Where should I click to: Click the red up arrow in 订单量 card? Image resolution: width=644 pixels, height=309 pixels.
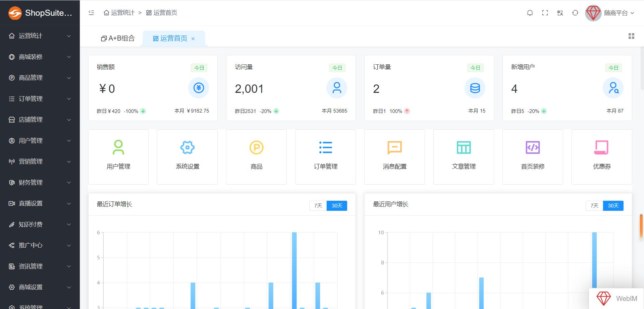pyautogui.click(x=407, y=111)
